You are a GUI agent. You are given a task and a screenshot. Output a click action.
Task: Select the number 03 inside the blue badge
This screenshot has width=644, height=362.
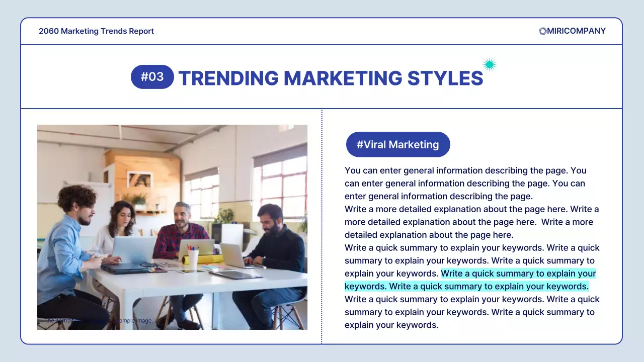(x=156, y=76)
